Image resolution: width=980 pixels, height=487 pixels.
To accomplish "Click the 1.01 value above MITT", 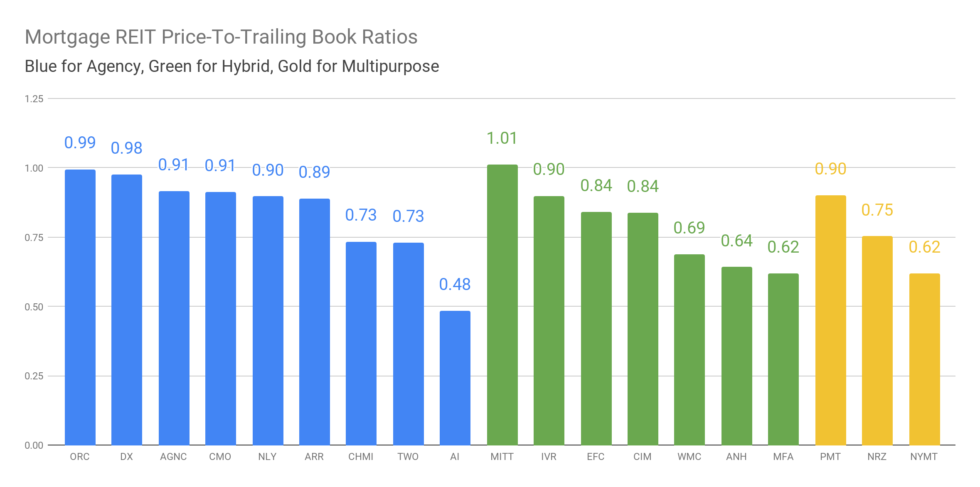I will point(502,138).
